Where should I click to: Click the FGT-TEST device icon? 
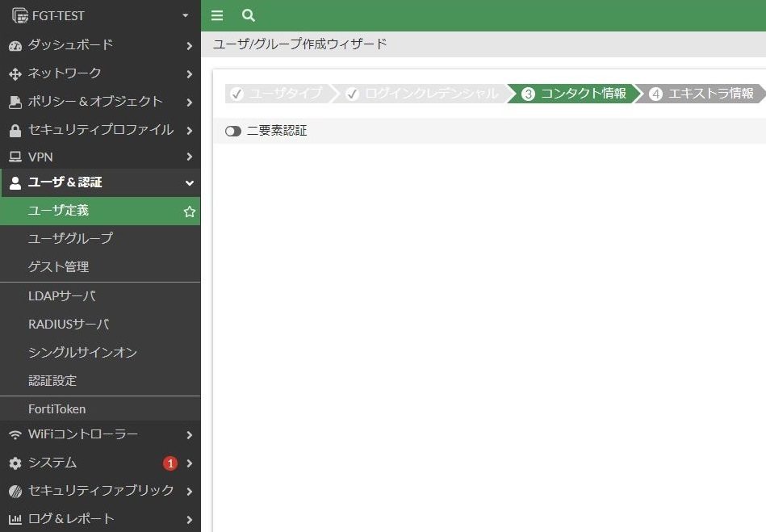(20, 15)
